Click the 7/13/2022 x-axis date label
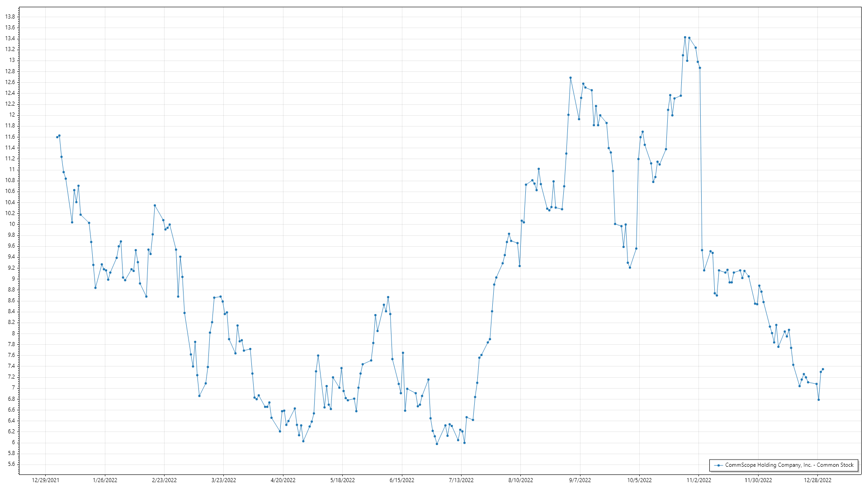 (461, 480)
